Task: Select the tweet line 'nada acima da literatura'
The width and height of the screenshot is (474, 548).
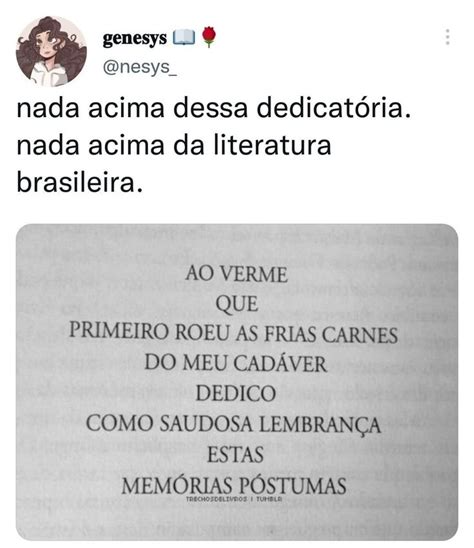Action: (174, 145)
